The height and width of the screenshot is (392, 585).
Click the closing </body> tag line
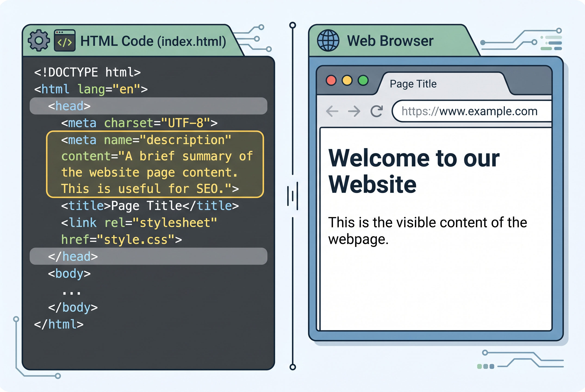(x=73, y=307)
